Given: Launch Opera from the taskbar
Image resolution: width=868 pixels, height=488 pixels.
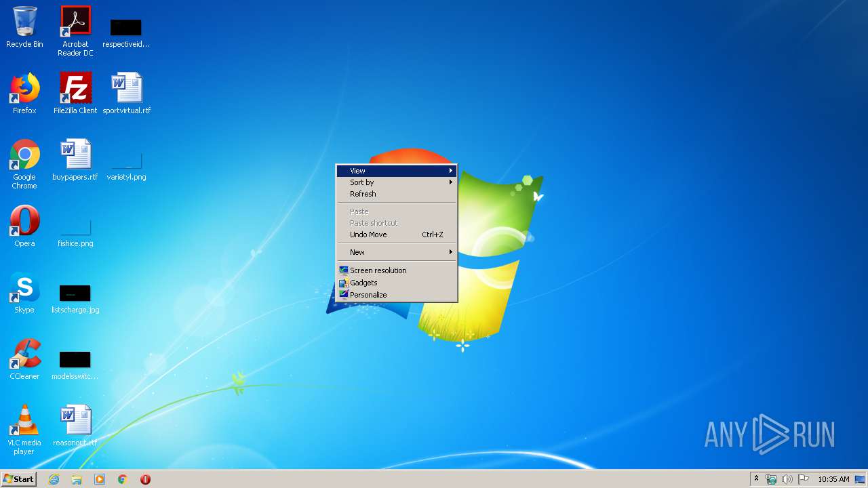Looking at the screenshot, I should (145, 479).
